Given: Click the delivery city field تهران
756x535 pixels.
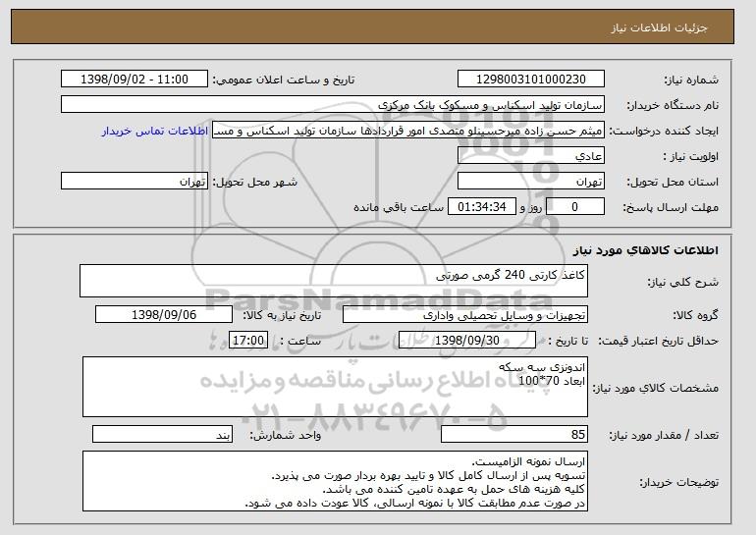Looking at the screenshot, I should tap(135, 182).
